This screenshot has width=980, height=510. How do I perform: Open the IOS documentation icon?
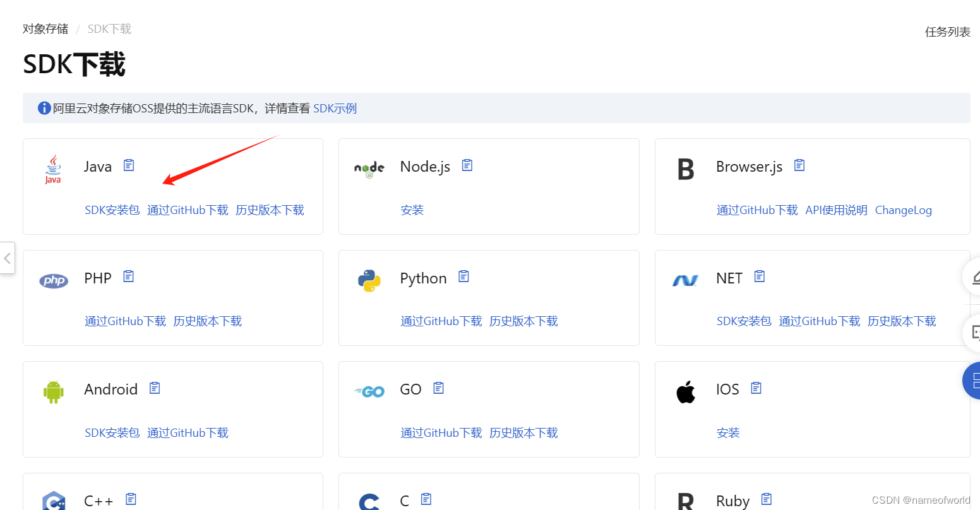pos(756,388)
